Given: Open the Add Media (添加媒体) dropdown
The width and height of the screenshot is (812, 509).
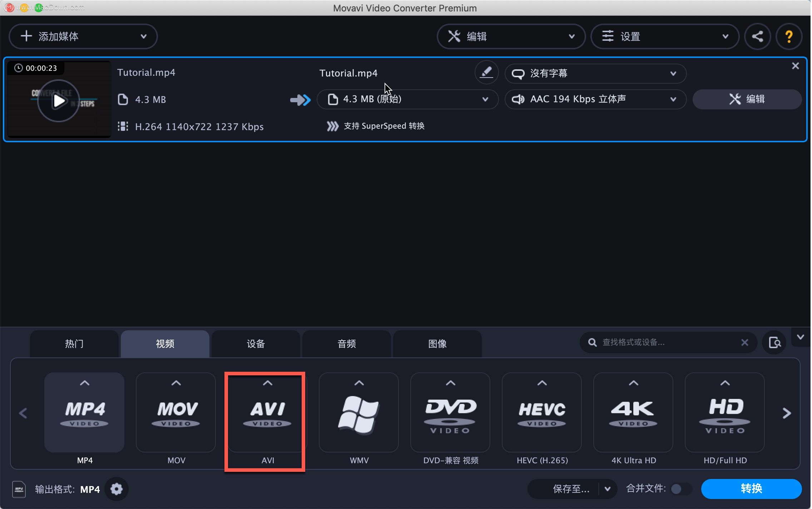Looking at the screenshot, I should [x=83, y=36].
